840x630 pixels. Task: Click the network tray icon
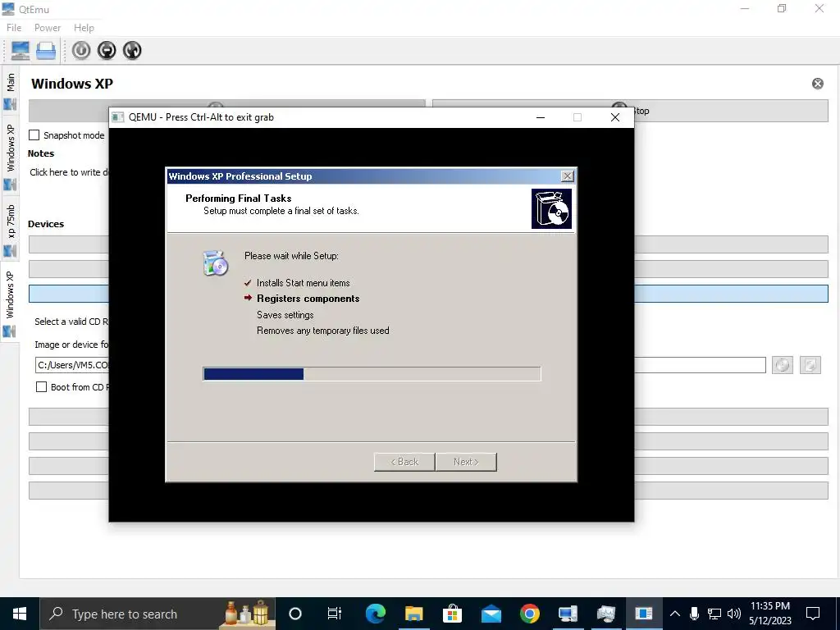(714, 614)
